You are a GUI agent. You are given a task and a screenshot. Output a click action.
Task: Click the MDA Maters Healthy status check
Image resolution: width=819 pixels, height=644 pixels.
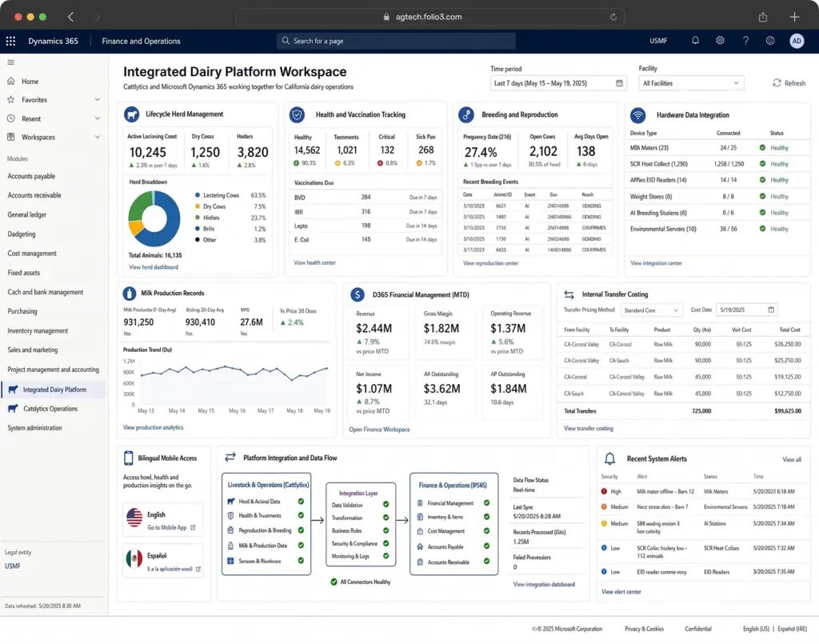tap(762, 148)
